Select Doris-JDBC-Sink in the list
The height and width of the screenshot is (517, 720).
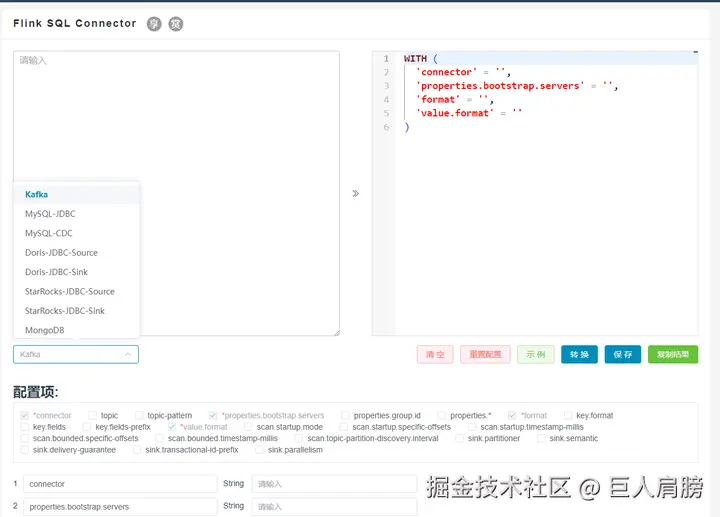click(x=76, y=272)
